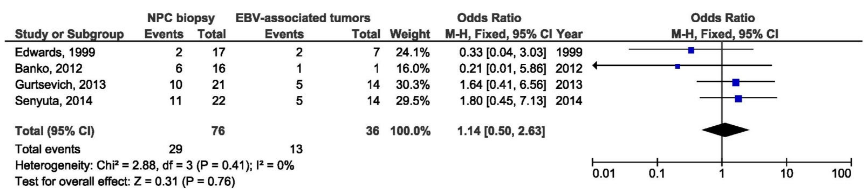
Task: Select the "Weight" column header
Action: pyautogui.click(x=410, y=34)
